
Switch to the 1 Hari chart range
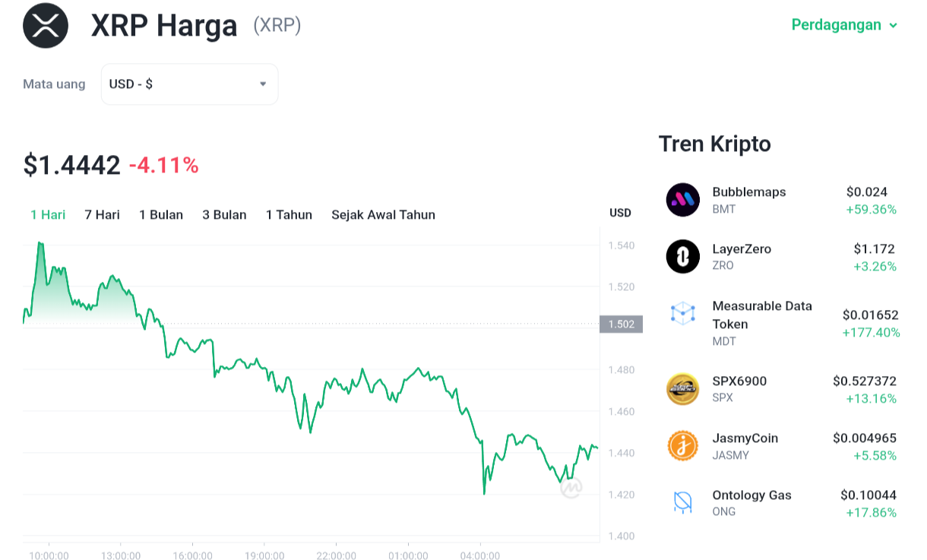pos(48,215)
